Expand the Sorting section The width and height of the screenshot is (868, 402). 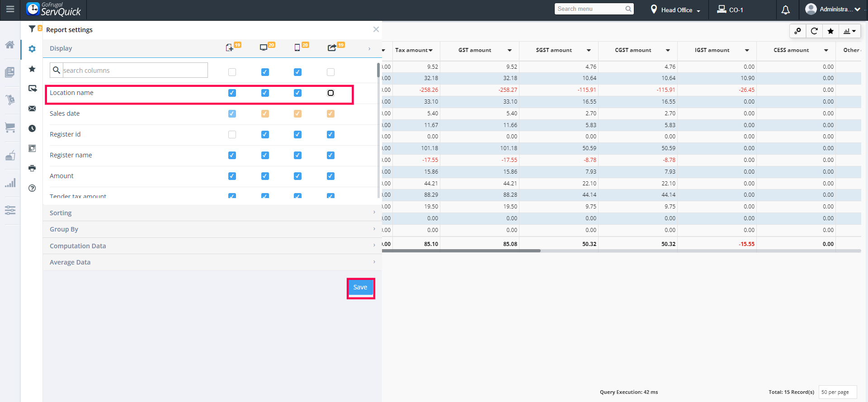point(212,213)
